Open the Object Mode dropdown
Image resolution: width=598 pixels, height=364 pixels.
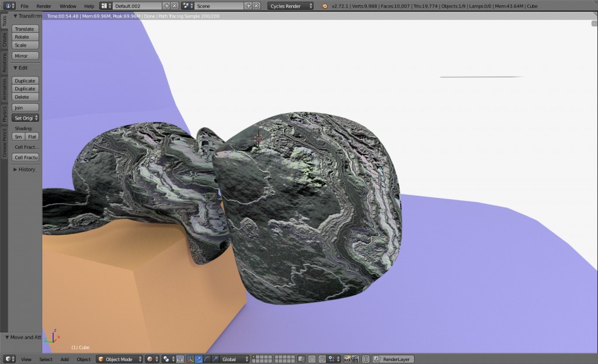point(120,359)
